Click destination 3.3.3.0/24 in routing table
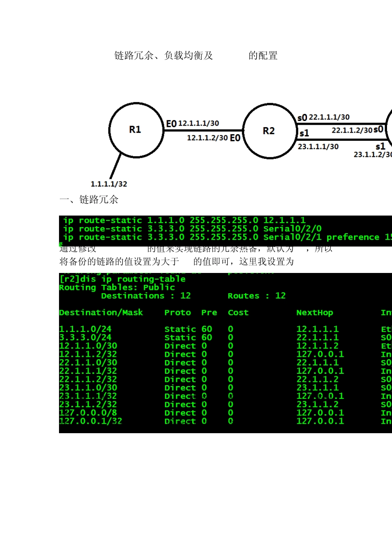392x555 pixels. tap(85, 337)
